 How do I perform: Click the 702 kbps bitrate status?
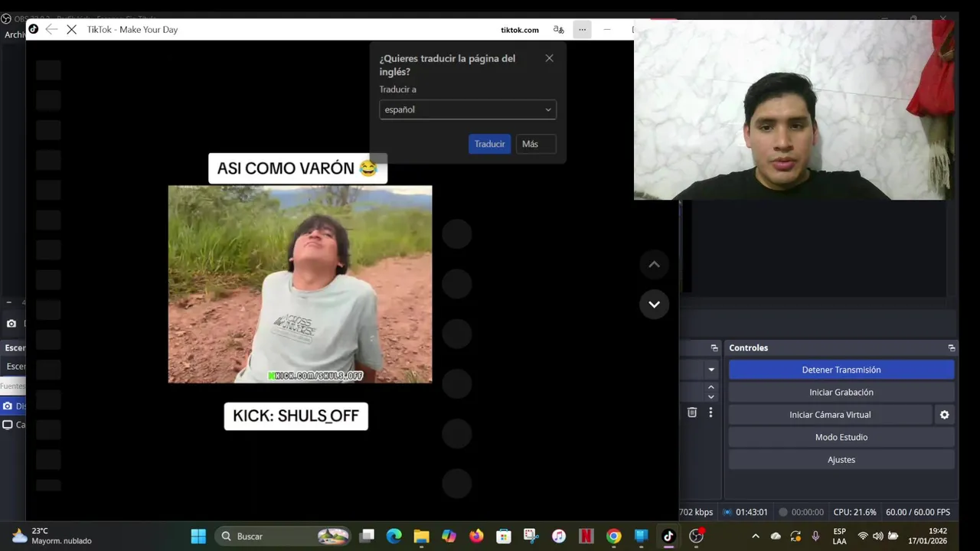click(x=696, y=512)
